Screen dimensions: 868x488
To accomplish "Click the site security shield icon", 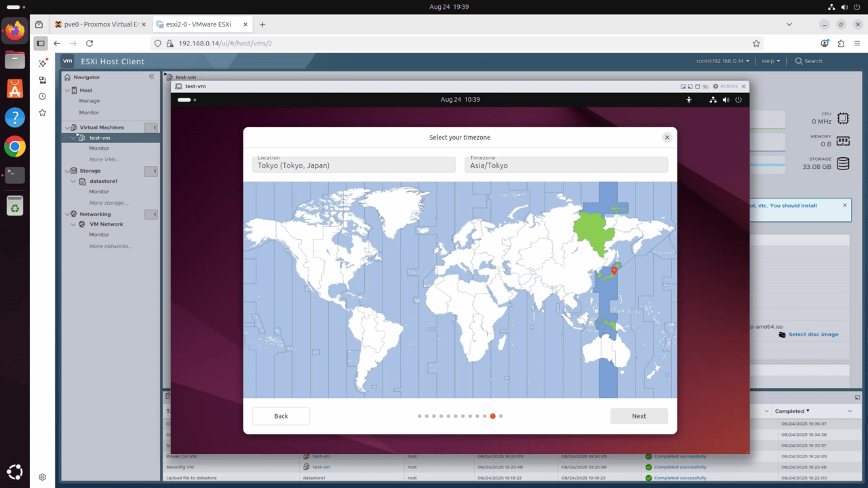I will point(158,43).
